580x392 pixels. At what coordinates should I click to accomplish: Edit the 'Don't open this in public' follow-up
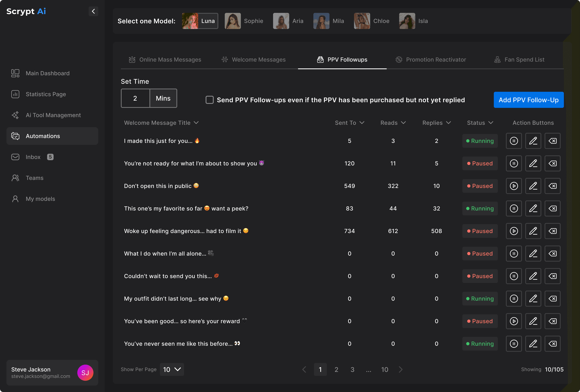533,186
